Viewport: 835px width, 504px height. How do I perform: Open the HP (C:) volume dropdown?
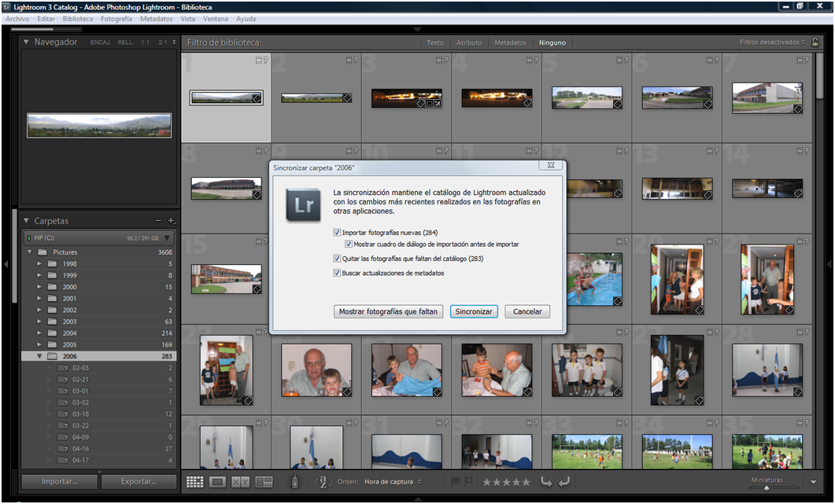click(x=167, y=238)
